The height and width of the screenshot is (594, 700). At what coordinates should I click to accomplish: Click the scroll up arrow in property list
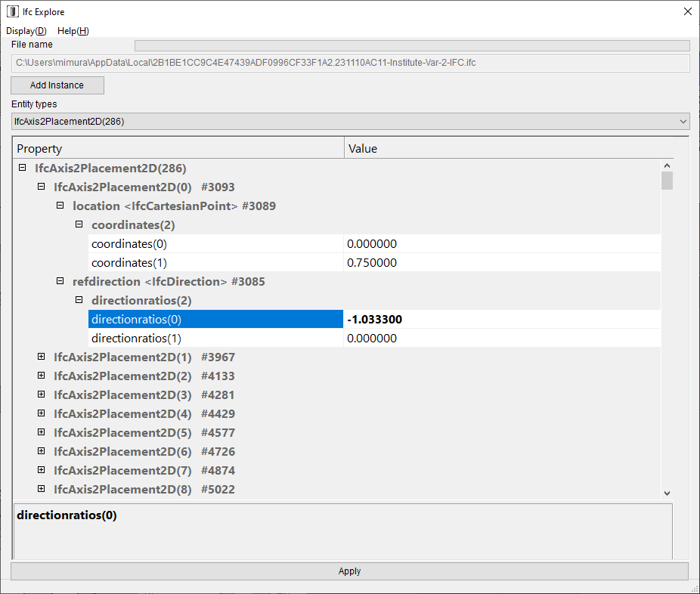tap(667, 166)
